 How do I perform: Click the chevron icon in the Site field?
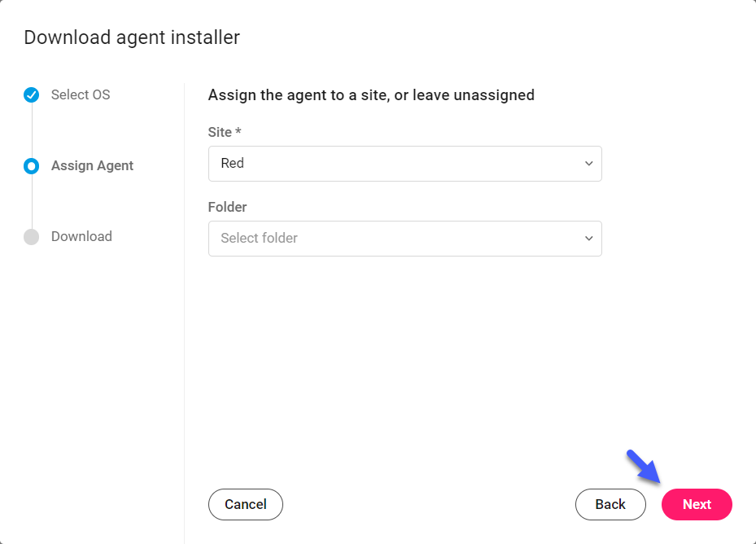coord(588,163)
